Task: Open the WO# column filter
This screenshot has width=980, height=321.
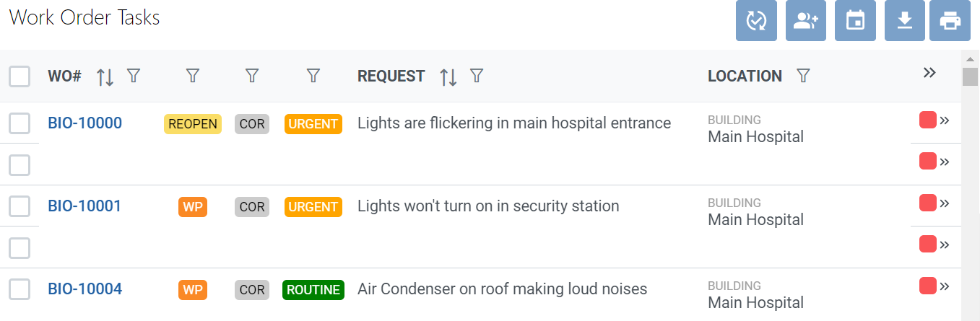Action: coord(134,76)
